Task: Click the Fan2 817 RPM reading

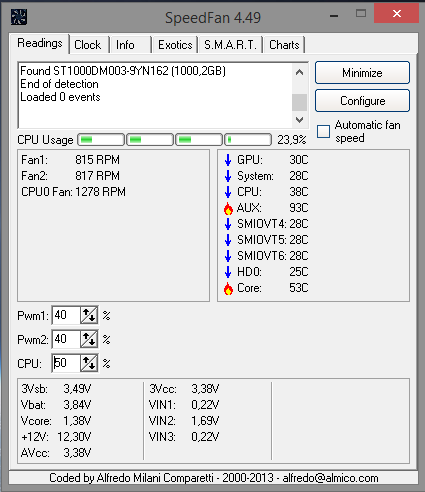Action: click(70, 176)
